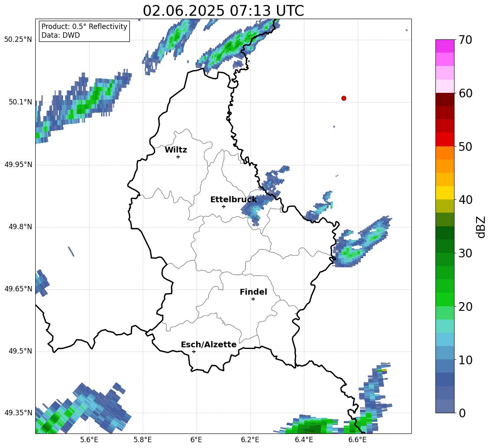This screenshot has height=448, width=491.
Task: Click the colorbar tick value 50
Action: pyautogui.click(x=465, y=147)
